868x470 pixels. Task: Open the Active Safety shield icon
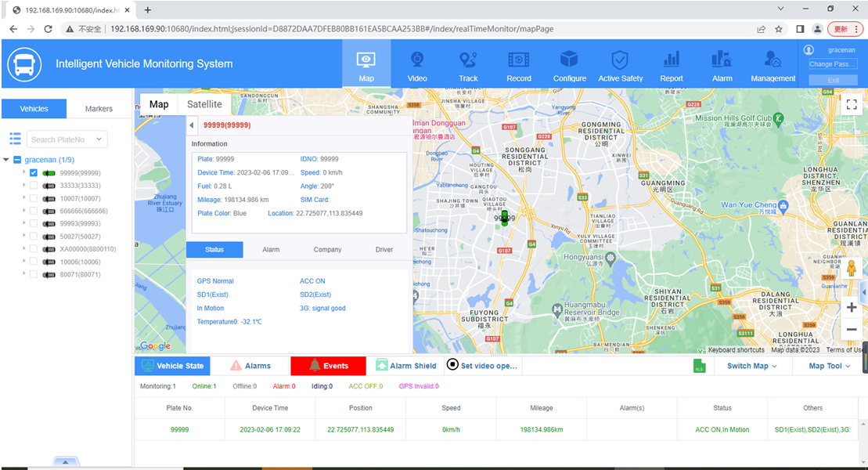[619, 60]
